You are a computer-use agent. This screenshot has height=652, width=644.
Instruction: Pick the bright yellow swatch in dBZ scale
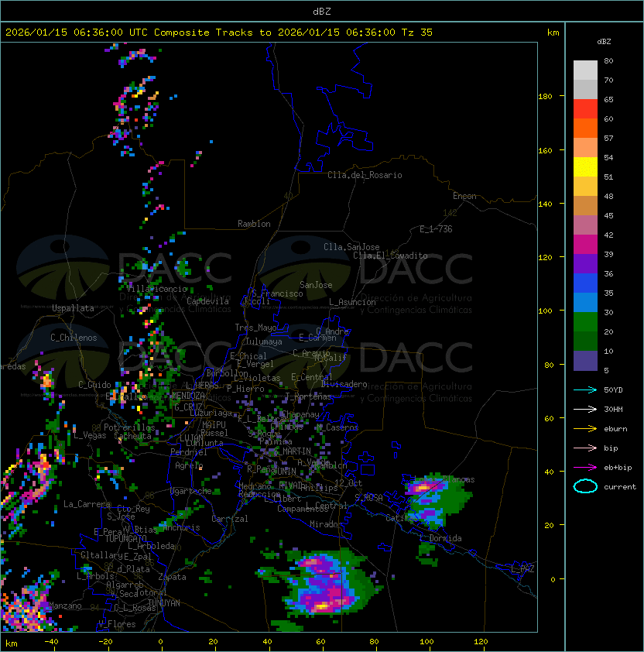coord(585,167)
